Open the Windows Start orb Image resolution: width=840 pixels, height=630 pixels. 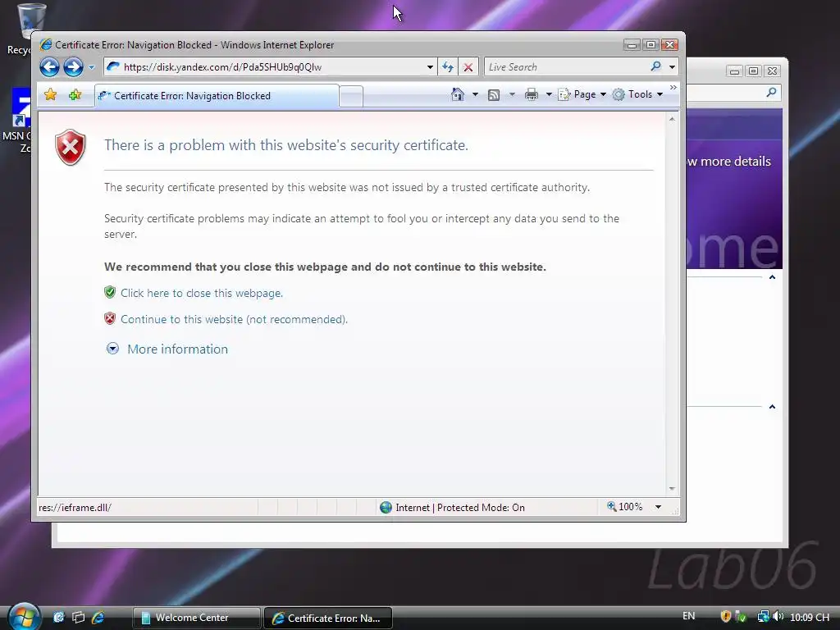[24, 617]
